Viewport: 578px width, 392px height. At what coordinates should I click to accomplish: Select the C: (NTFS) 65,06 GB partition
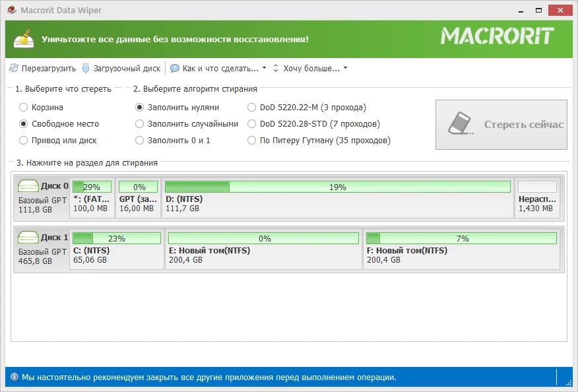tap(117, 249)
